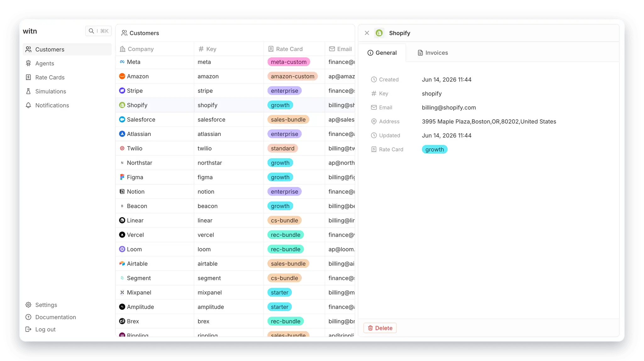Viewport: 644px width, 361px height.
Task: Click the Vercel company logo
Action: tap(122, 235)
